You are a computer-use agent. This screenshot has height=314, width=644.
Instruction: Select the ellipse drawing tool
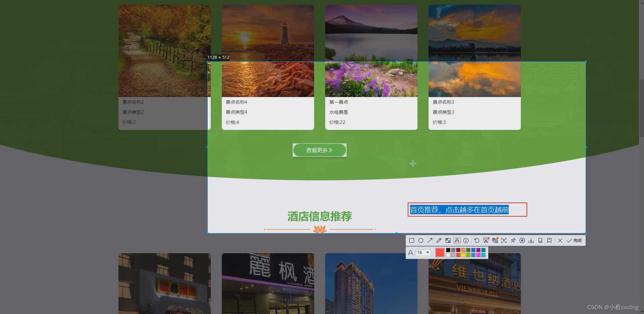pos(421,240)
